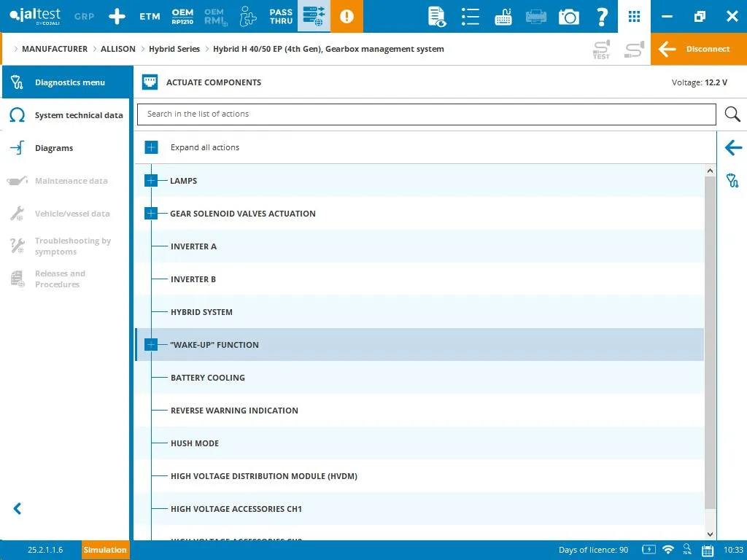Select BATTERY COOLING action
This screenshot has height=560, width=747.
coord(208,378)
